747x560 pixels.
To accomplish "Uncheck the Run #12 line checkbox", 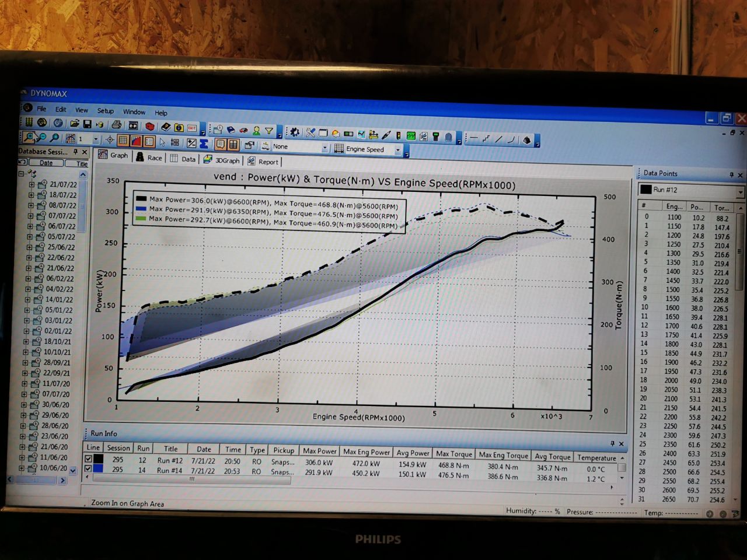I will 89,459.
